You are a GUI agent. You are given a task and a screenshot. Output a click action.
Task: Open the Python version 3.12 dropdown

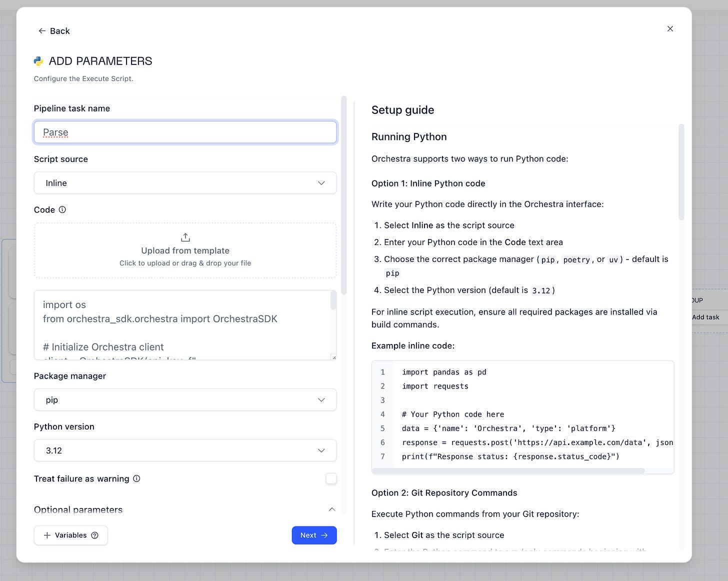(185, 450)
